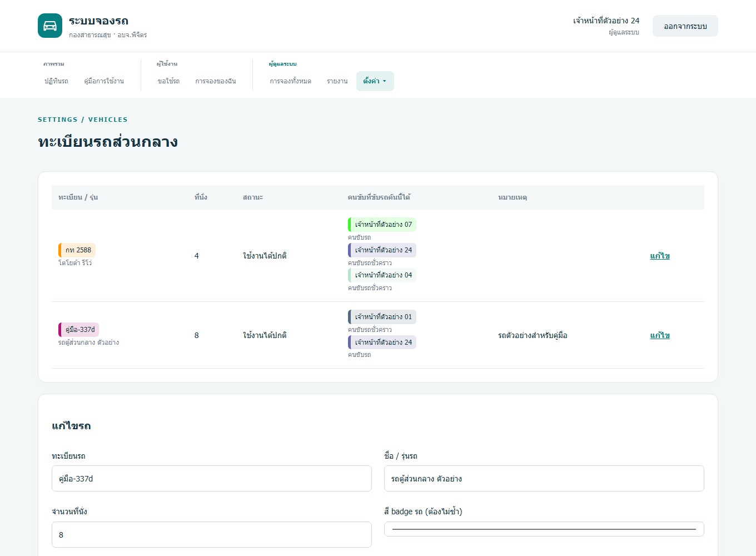Click the SETTINGS / VEHICLES breadcrumb
756x556 pixels.
pos(83,120)
